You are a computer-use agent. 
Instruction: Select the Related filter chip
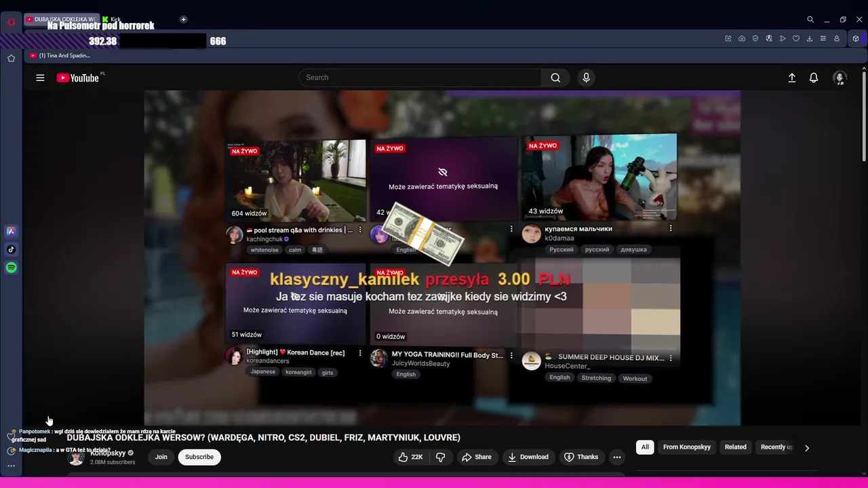(x=735, y=447)
